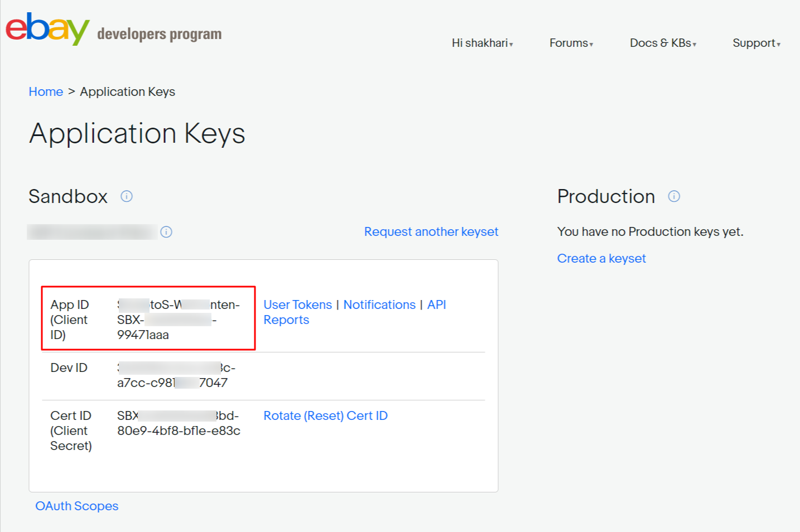Click the Sandbox heading
The width and height of the screenshot is (800, 532).
pyautogui.click(x=68, y=196)
